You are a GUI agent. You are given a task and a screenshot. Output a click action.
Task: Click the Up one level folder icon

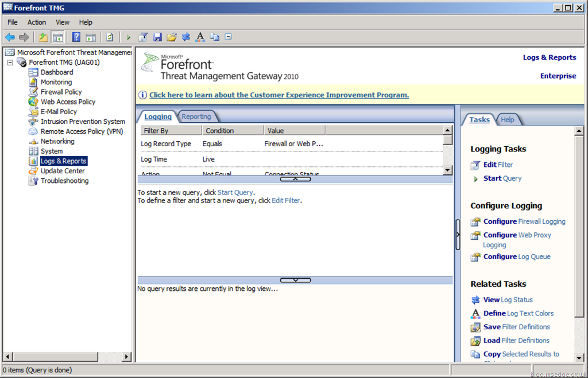[x=43, y=37]
